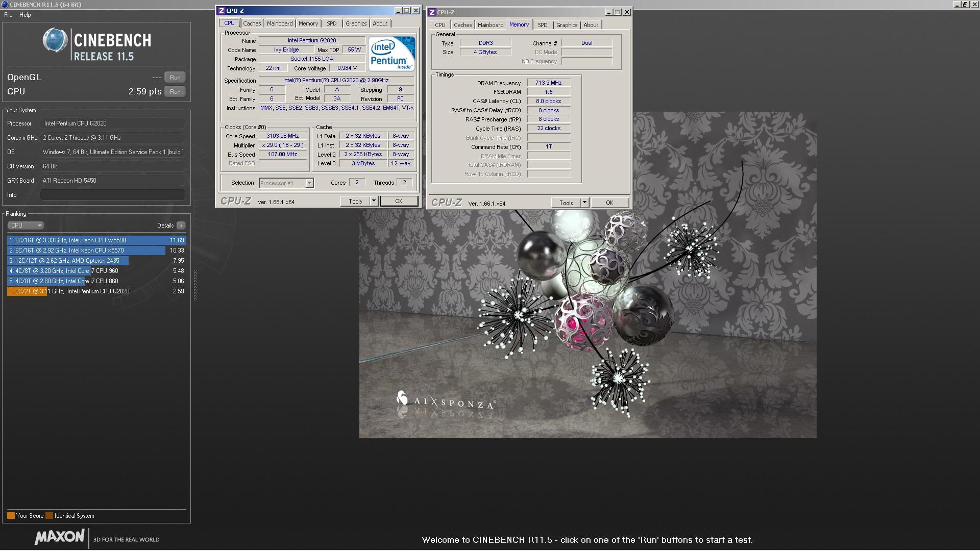The image size is (980, 551).
Task: Switch to About tab in right CPU-Z
Action: pos(591,25)
